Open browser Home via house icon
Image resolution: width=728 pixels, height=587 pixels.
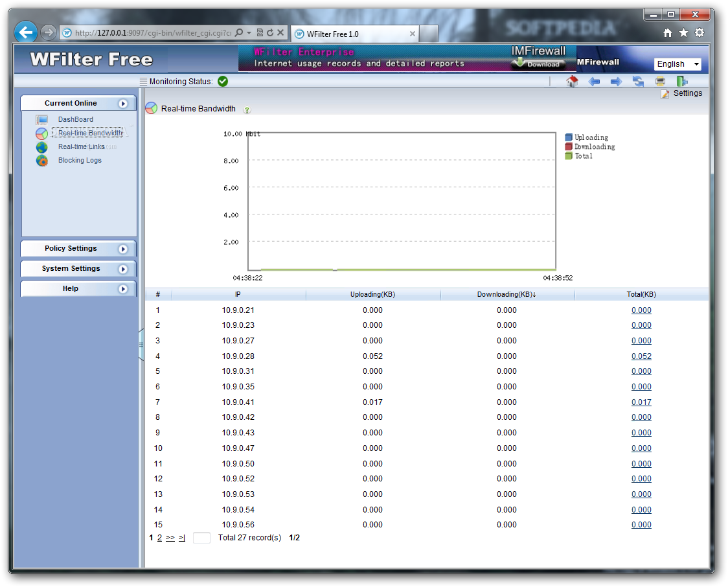click(668, 32)
